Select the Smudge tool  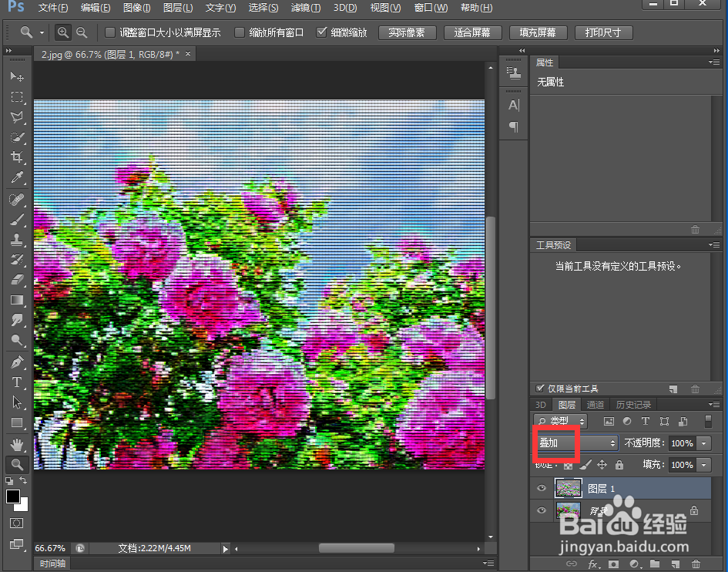click(x=17, y=320)
